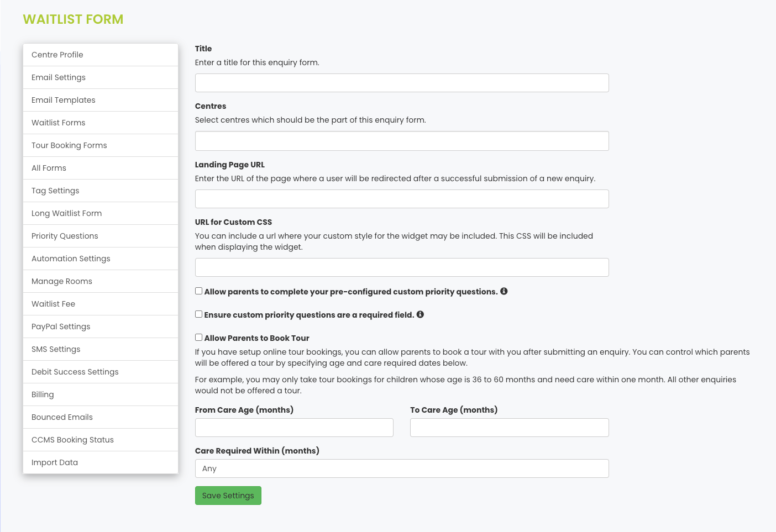Select Automation Settings
The height and width of the screenshot is (532, 776).
tap(101, 259)
